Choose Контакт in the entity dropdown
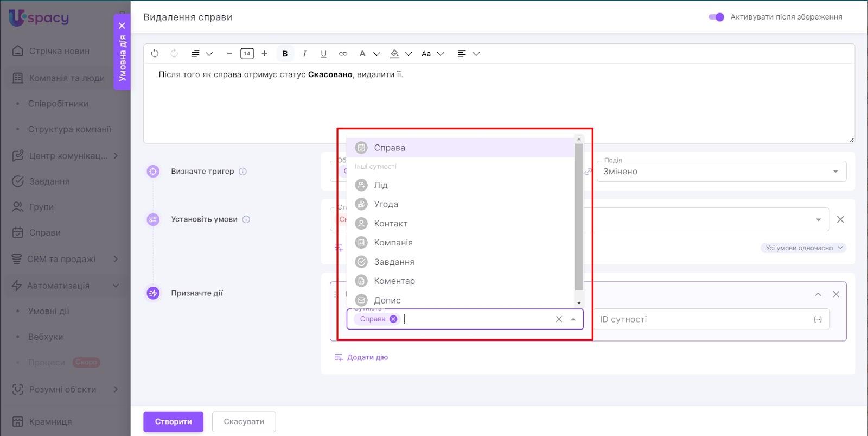Image resolution: width=868 pixels, height=436 pixels. coord(390,224)
